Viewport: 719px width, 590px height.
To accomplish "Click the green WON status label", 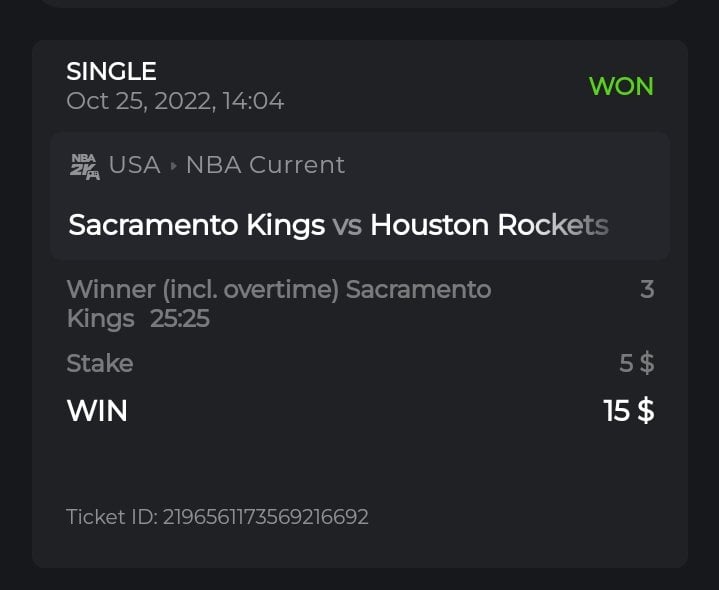I will [621, 86].
